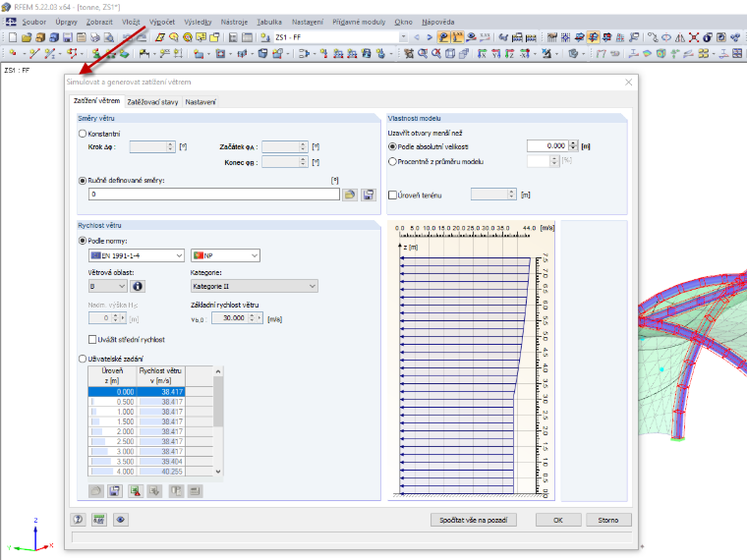The image size is (747, 560).
Task: Select Procentně z průměru modelu option
Action: click(392, 161)
